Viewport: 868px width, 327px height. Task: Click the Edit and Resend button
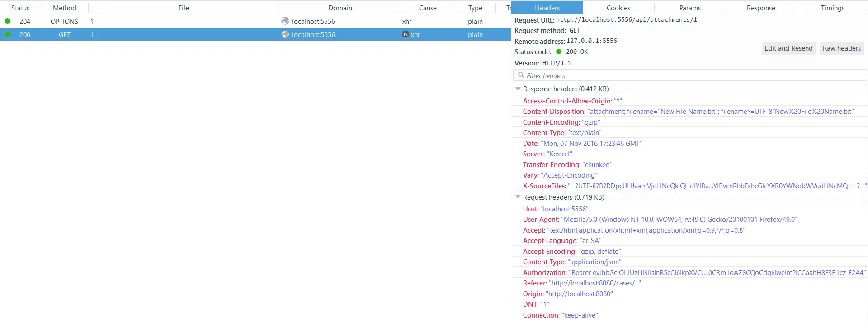[x=788, y=48]
